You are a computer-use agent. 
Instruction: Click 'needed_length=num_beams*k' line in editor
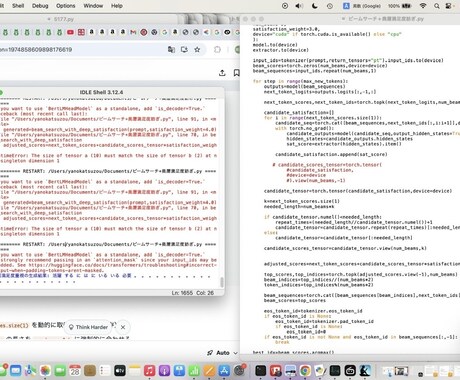[x=299, y=207]
